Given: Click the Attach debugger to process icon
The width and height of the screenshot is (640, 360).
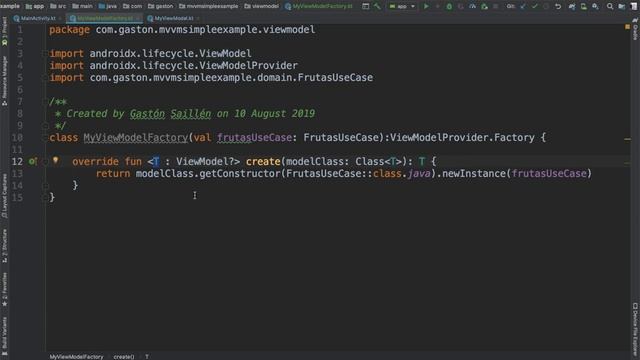Looking at the screenshot, I should click(x=484, y=6).
